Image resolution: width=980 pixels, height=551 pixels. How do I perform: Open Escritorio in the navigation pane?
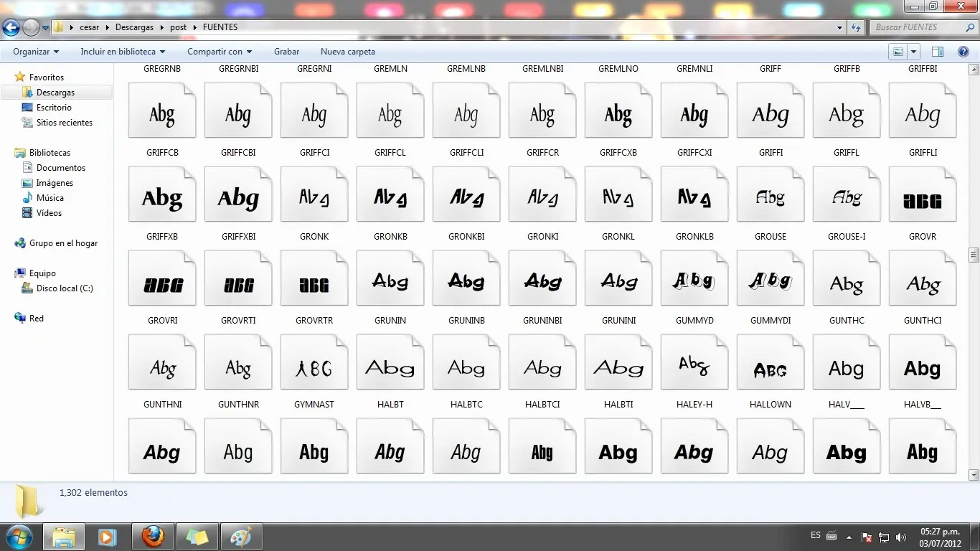click(x=54, y=108)
